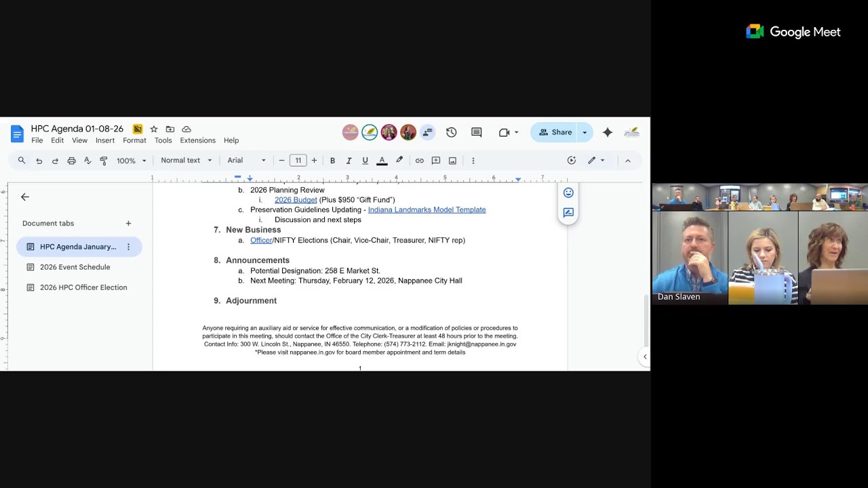Open version history clock icon

452,132
